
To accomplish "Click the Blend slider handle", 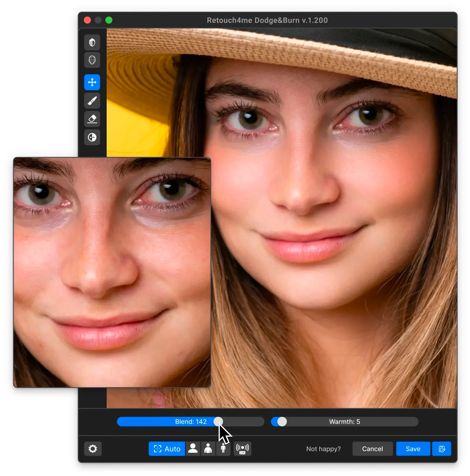I will 218,422.
